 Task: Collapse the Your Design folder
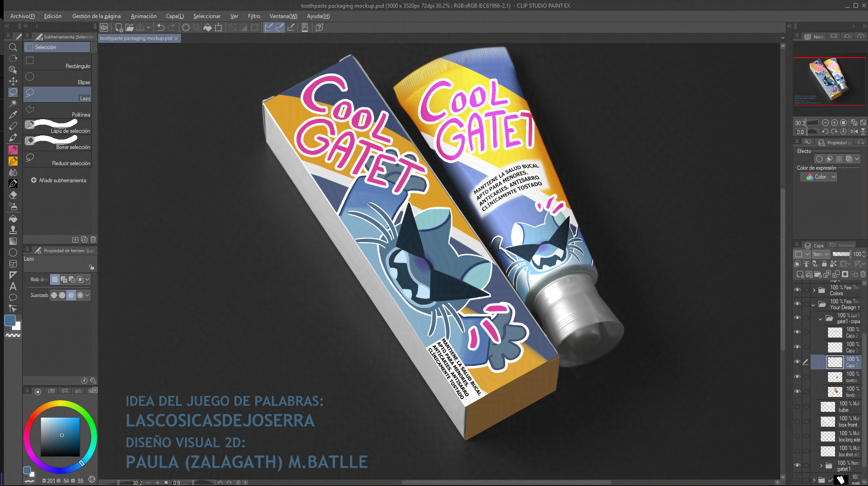click(814, 305)
